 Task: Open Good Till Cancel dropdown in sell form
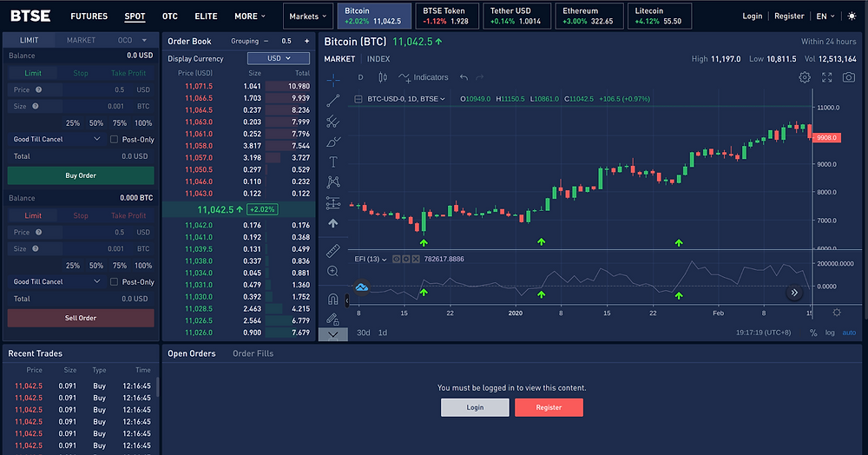point(56,281)
